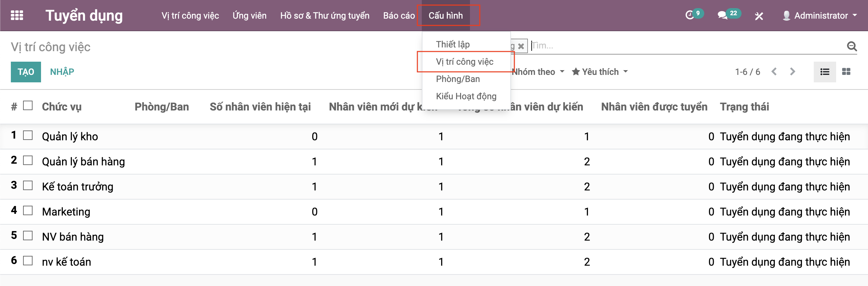The height and width of the screenshot is (286, 868).
Task: Remove the search filter tag
Action: pos(521,46)
